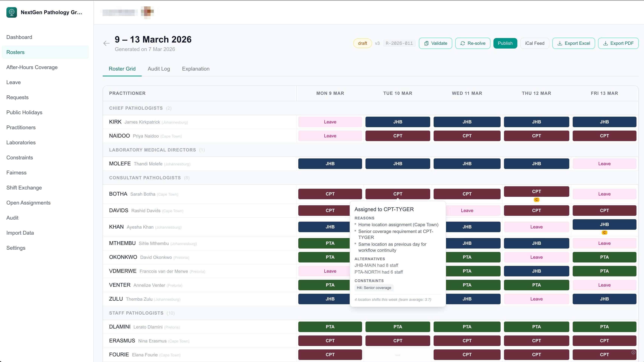
Task: Navigate to Public Holidays in the sidebar
Action: click(24, 113)
